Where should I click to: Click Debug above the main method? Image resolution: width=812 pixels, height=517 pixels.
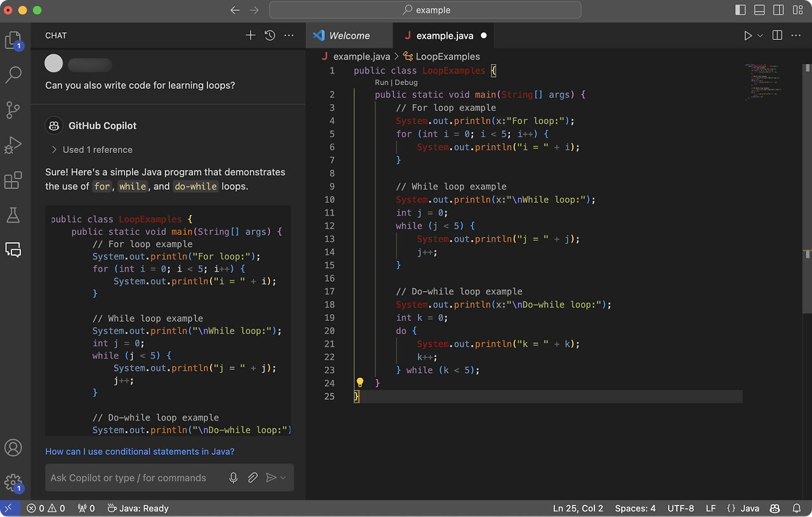point(406,82)
